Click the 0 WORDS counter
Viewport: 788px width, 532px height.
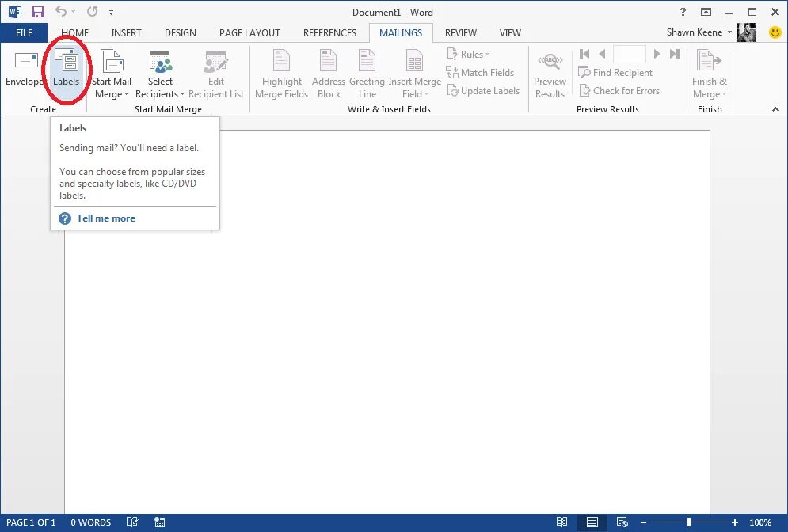click(90, 522)
